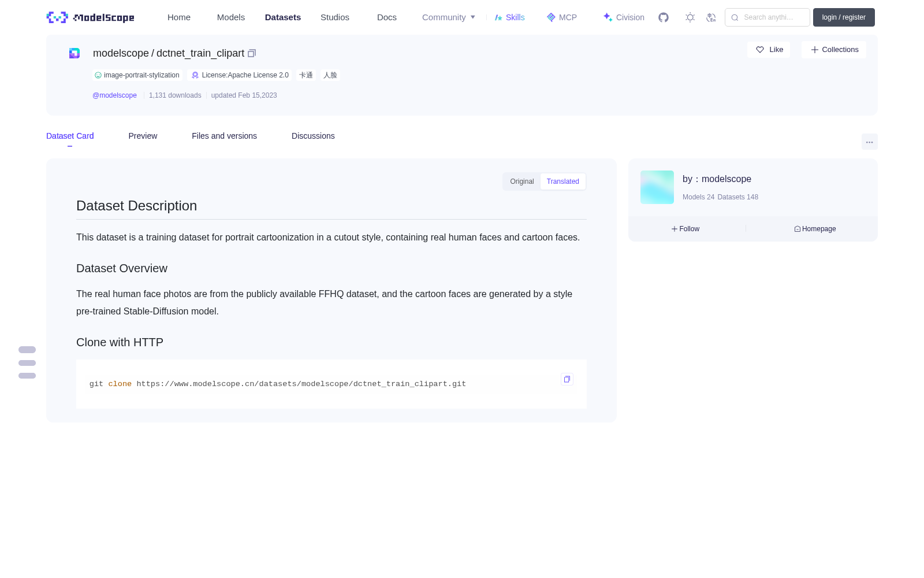The width and height of the screenshot is (924, 578).
Task: Click the Clone with HTTP heading
Action: pos(120,342)
